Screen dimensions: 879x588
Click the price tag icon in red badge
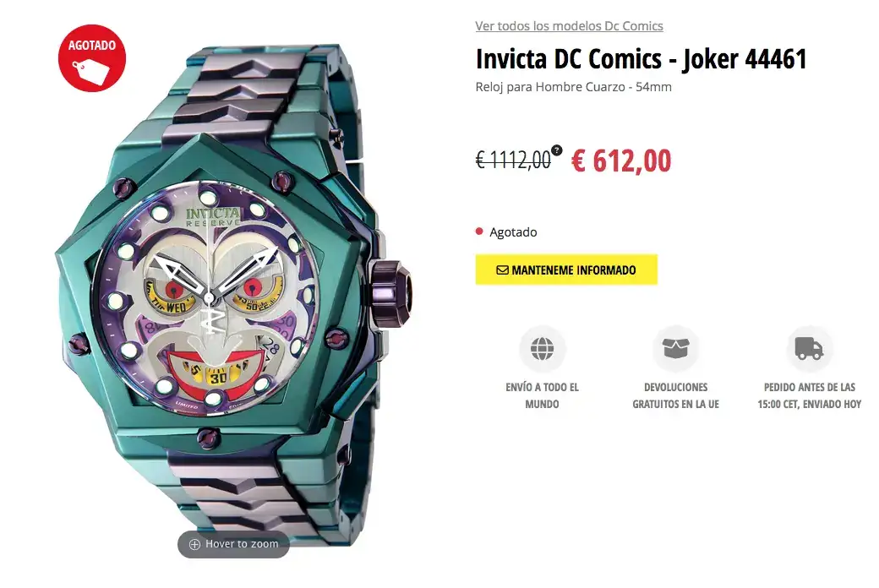pos(90,71)
